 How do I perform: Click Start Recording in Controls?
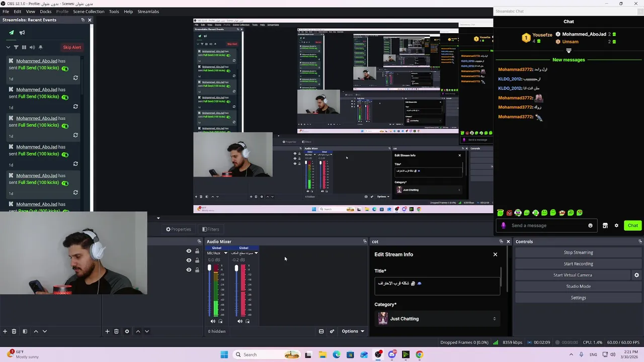[578, 264]
